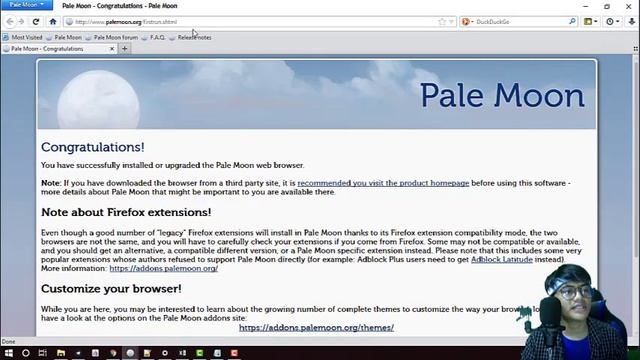This screenshot has width=640, height=360.
Task: Close the Pale Moon - Congratulations tab
Action: (x=112, y=49)
